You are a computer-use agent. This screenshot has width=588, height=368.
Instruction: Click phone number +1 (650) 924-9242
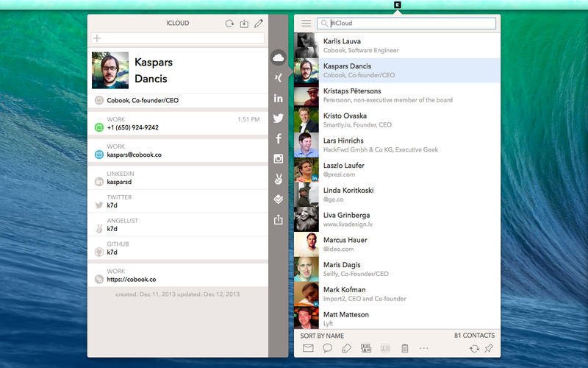(133, 127)
